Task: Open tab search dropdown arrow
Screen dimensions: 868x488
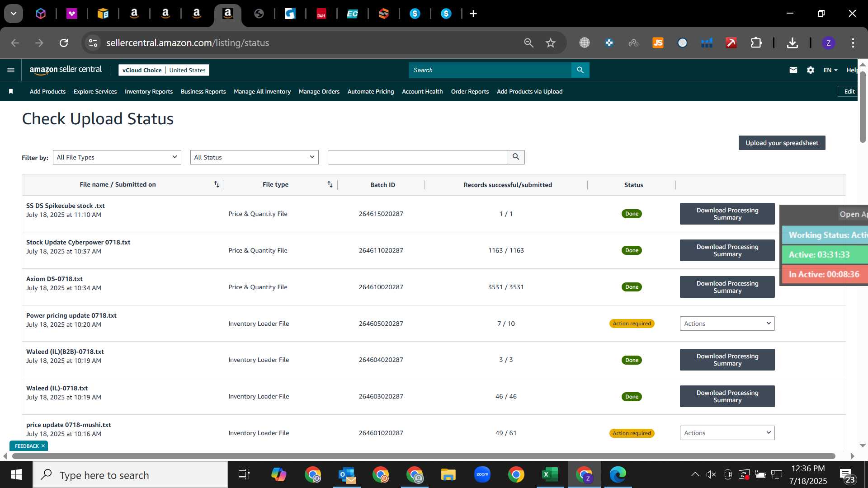Action: pyautogui.click(x=14, y=14)
